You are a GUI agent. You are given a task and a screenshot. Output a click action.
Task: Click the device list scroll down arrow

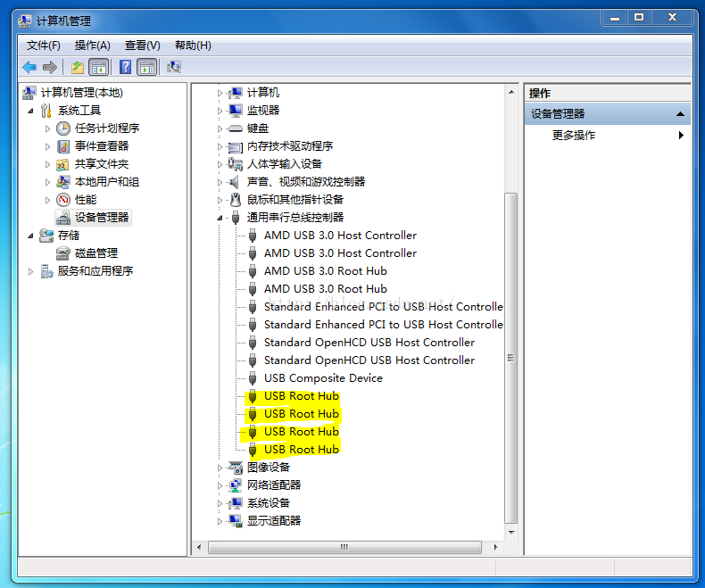511,533
